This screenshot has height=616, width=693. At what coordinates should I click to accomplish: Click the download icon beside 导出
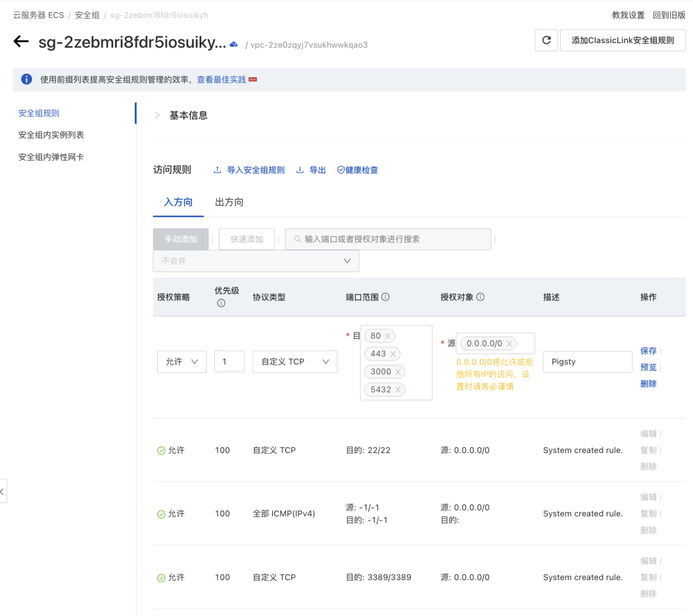tap(298, 170)
